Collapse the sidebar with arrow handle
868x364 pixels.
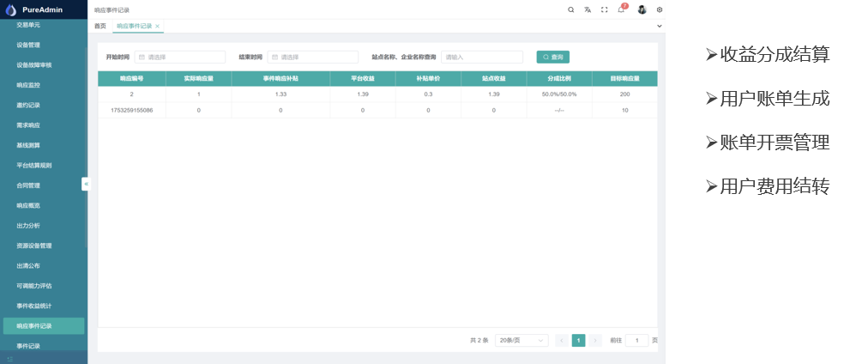[86, 184]
